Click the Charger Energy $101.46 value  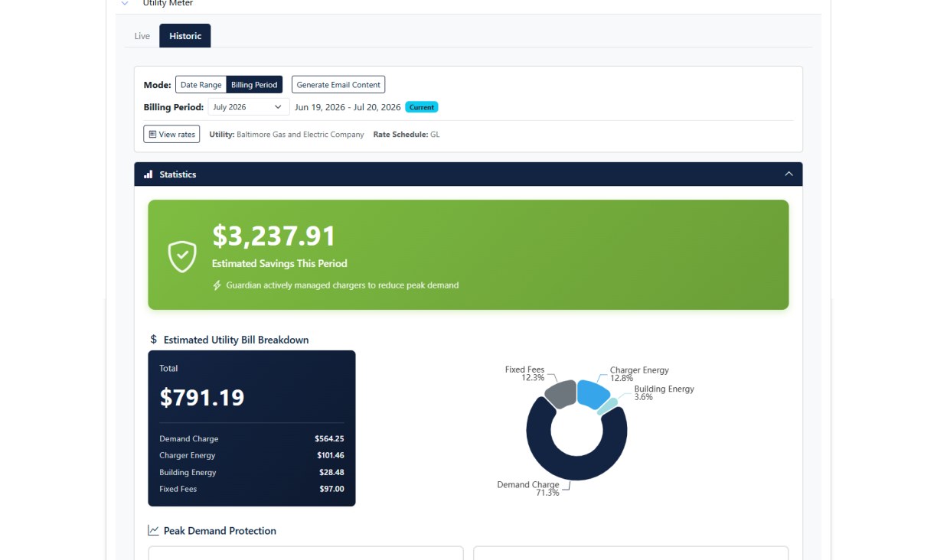(x=329, y=456)
